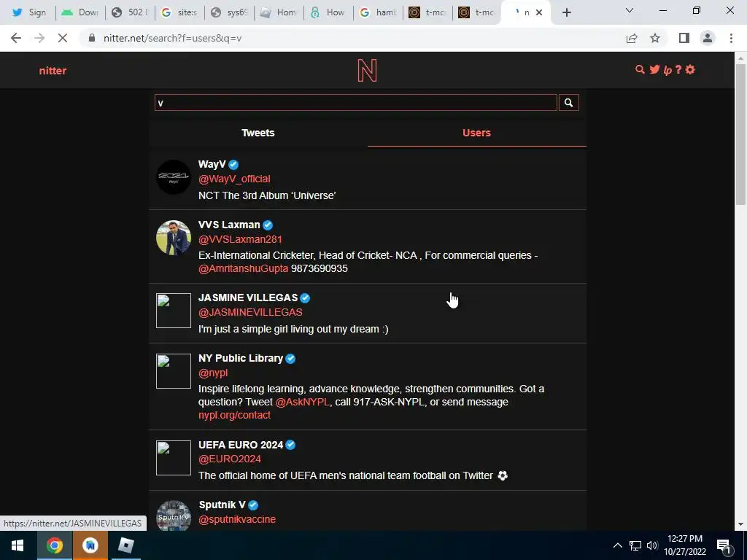Click the large N nitter logo
This screenshot has width=747, height=560.
[368, 71]
